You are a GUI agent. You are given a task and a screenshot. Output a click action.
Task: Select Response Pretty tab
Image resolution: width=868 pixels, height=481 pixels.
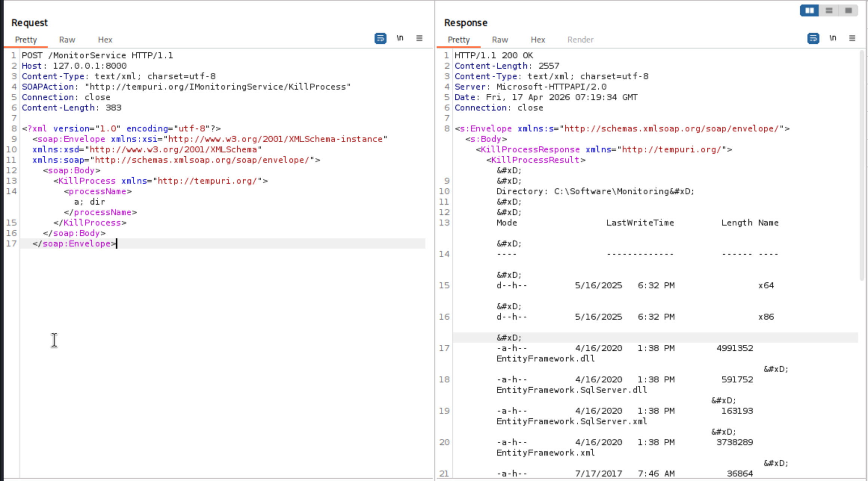coord(459,40)
